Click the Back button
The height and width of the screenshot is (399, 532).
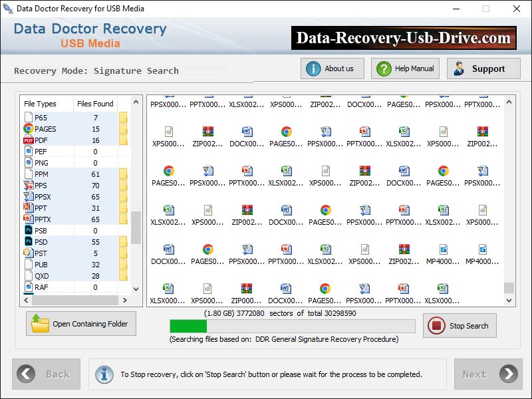pos(46,374)
